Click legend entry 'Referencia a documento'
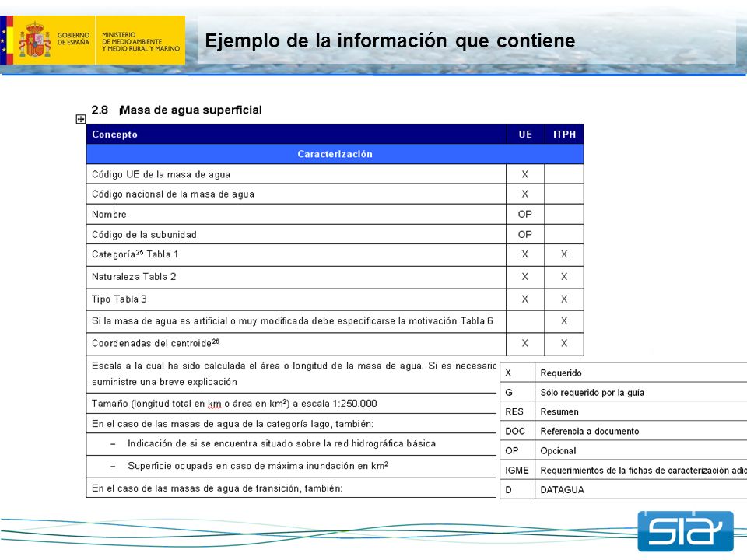 click(x=589, y=431)
